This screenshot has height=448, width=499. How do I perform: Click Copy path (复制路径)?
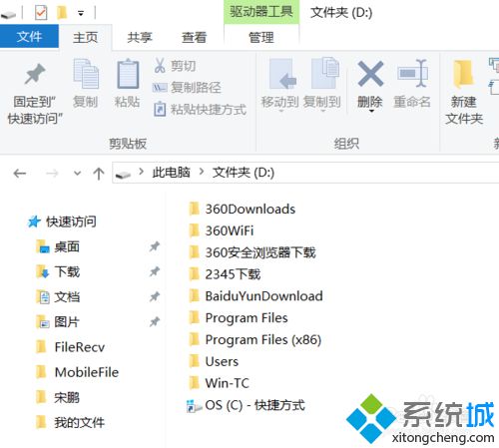[x=187, y=88]
